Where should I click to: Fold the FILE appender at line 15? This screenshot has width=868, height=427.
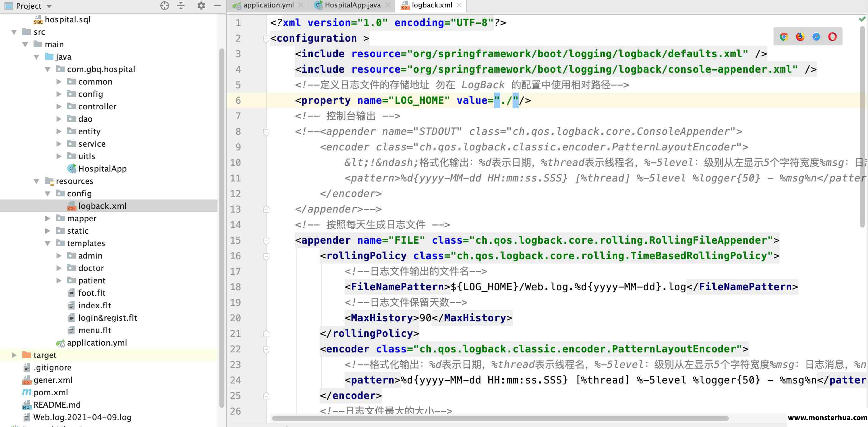pos(266,241)
